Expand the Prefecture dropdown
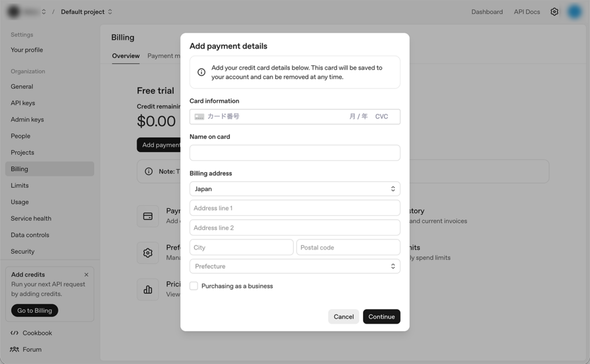Screen dimensions: 590x364 (294, 266)
